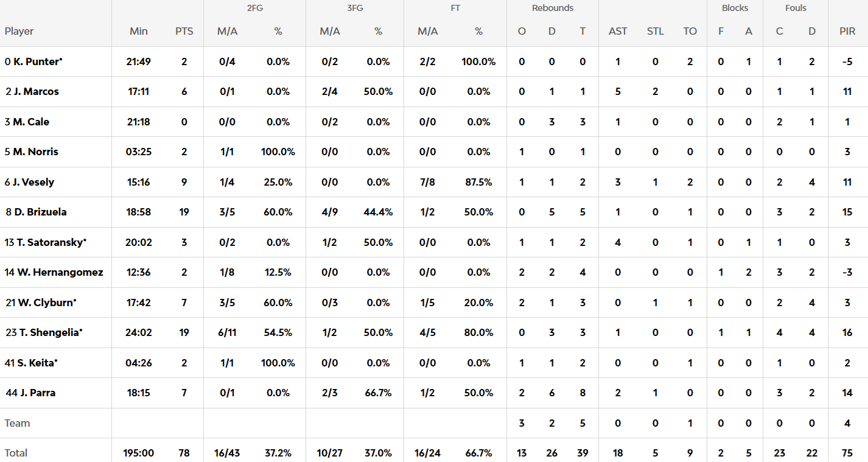Select M. Cale in the player list
Screen dimensions: 868x462
tap(31, 122)
